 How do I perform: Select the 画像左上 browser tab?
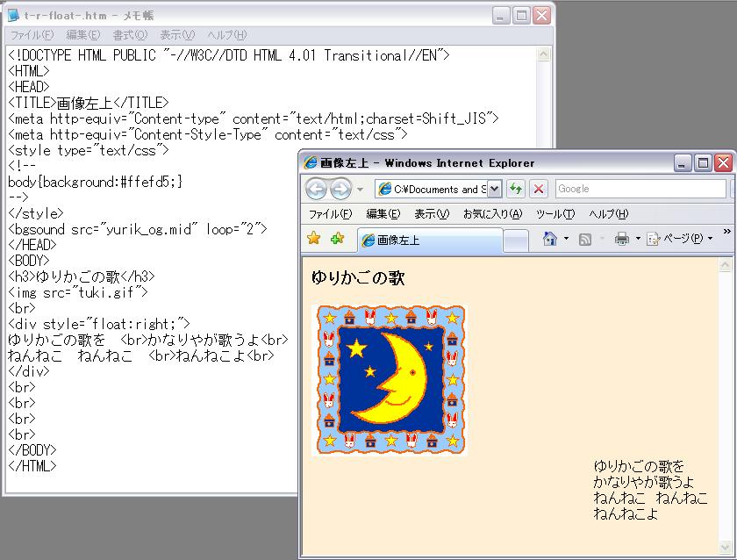pyautogui.click(x=430, y=240)
